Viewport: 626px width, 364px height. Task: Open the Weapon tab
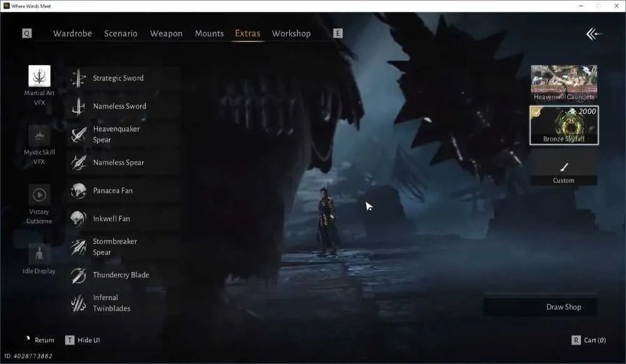[167, 34]
